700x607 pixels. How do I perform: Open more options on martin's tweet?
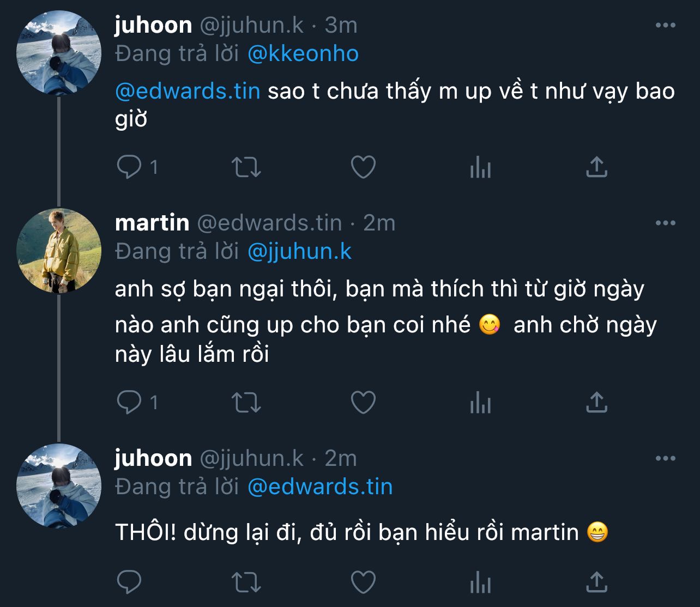tap(665, 223)
